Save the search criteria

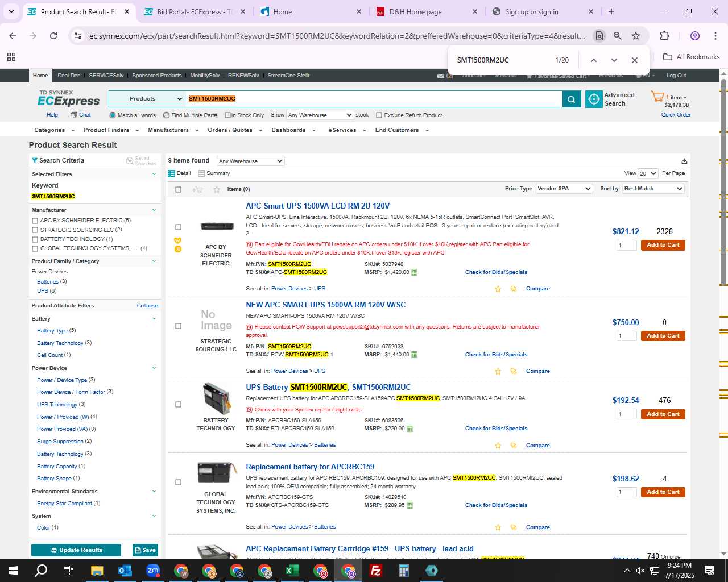[145, 550]
